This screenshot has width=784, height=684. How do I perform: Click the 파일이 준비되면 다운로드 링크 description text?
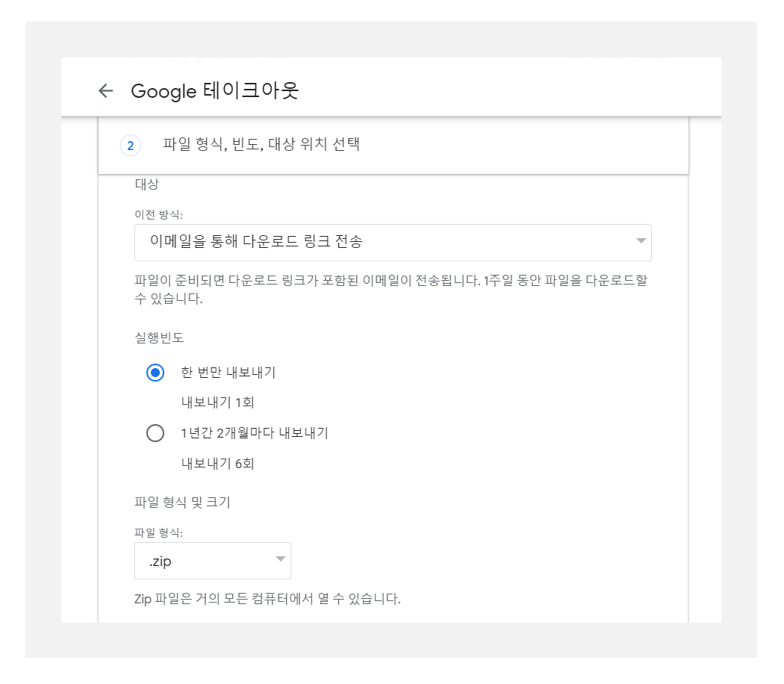[391, 290]
